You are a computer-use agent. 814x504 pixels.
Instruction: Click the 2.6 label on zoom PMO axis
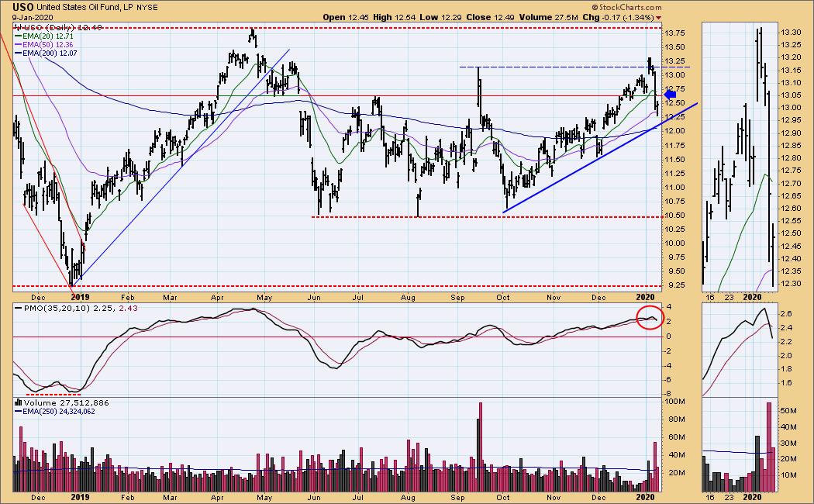pos(786,314)
